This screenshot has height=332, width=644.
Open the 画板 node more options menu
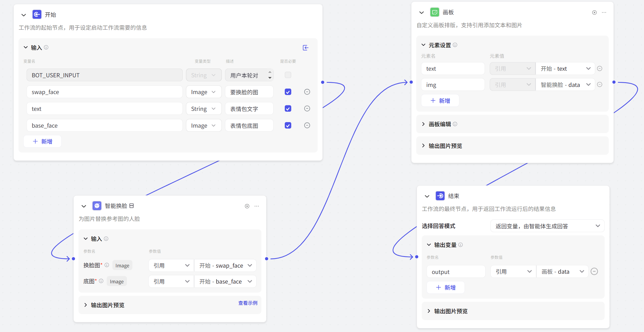[604, 13]
